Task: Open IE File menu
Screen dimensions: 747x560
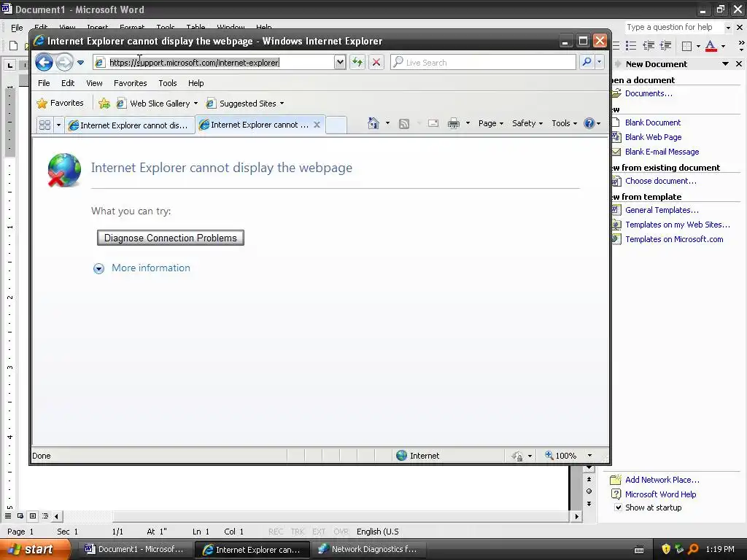Action: [44, 83]
